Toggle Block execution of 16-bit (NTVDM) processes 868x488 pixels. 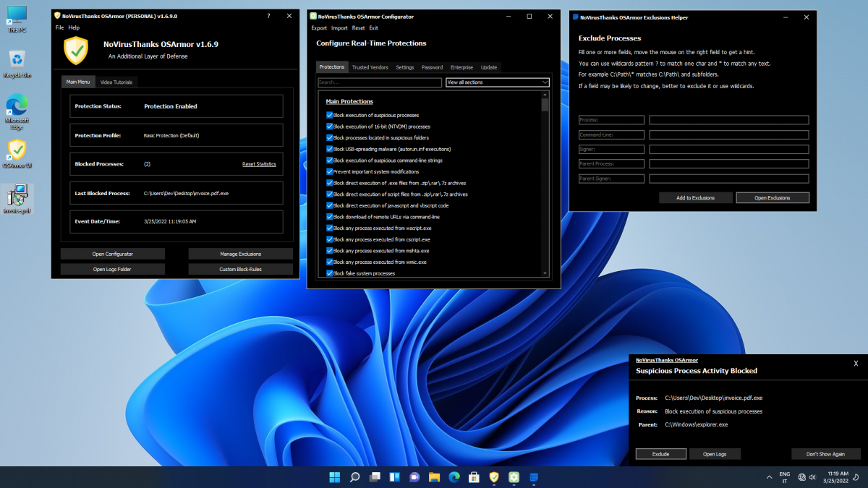point(330,127)
